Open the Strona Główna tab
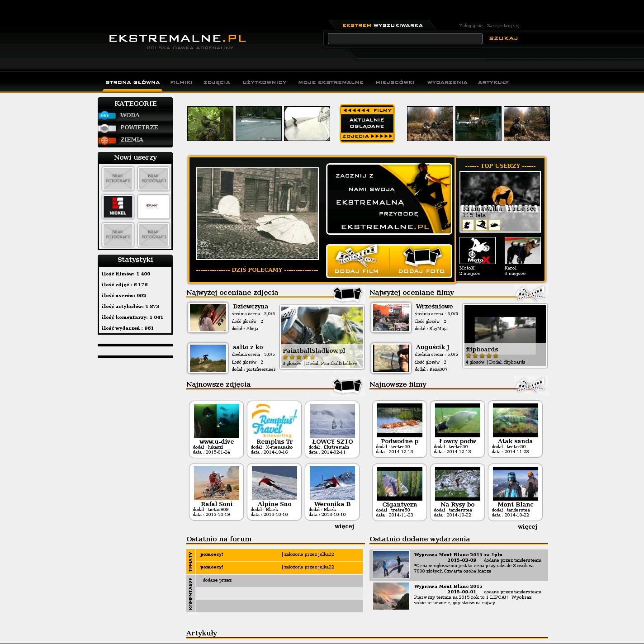The image size is (644, 644). [x=133, y=82]
